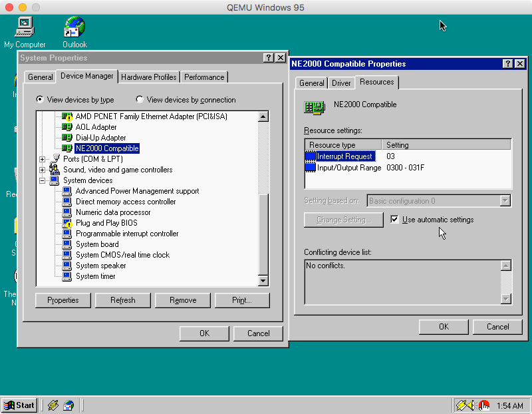The height and width of the screenshot is (414, 532).
Task: Select the Input/Output Range resource row
Action: 408,168
